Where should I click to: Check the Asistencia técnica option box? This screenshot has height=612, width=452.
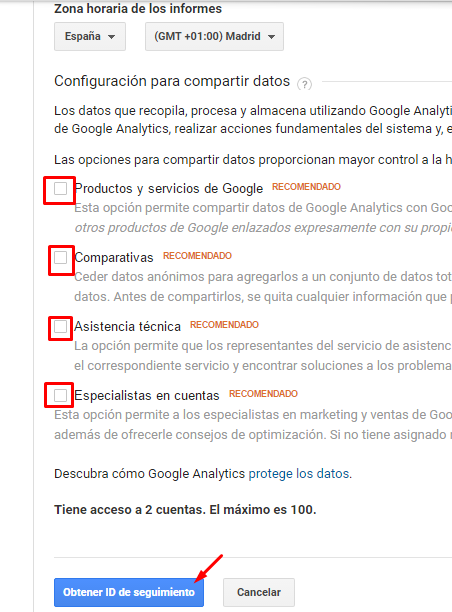(x=61, y=327)
